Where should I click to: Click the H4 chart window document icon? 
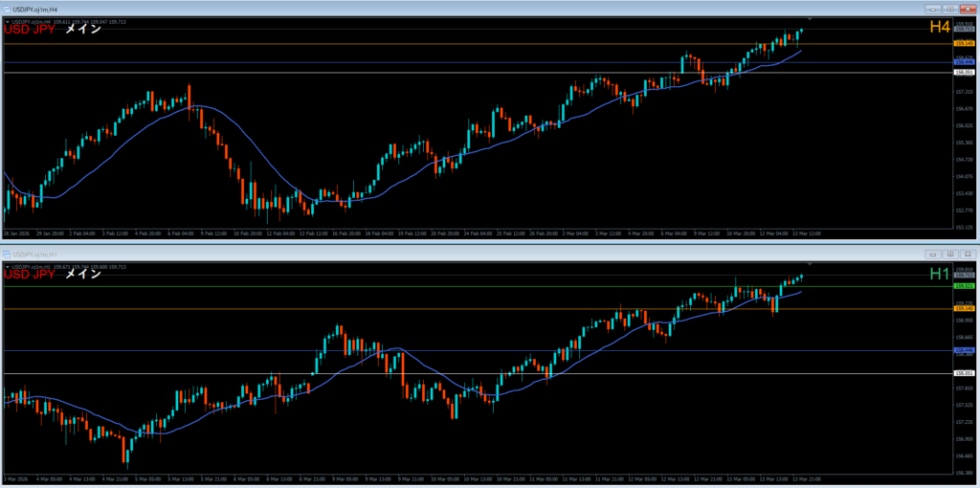pos(6,9)
